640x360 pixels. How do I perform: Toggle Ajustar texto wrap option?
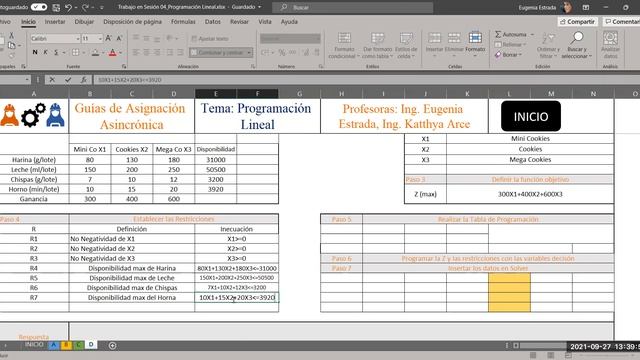click(210, 38)
